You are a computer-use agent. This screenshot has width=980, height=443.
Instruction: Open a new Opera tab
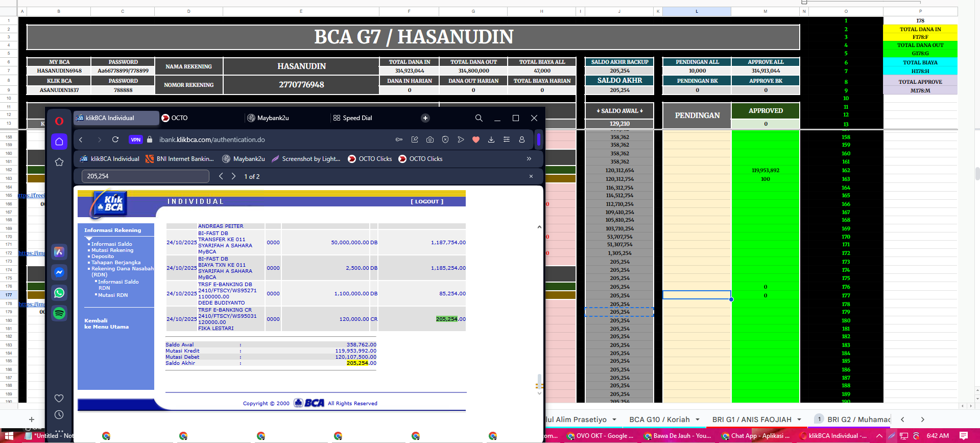[x=425, y=118]
